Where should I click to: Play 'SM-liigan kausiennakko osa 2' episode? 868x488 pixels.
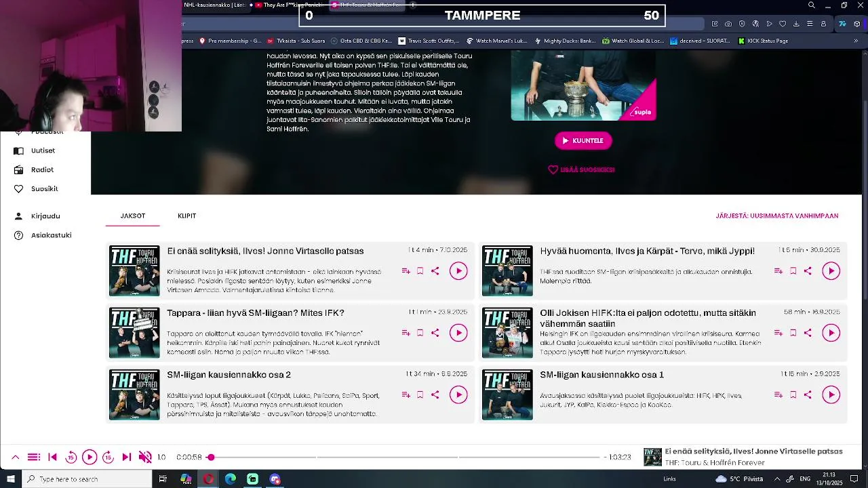[x=458, y=395]
